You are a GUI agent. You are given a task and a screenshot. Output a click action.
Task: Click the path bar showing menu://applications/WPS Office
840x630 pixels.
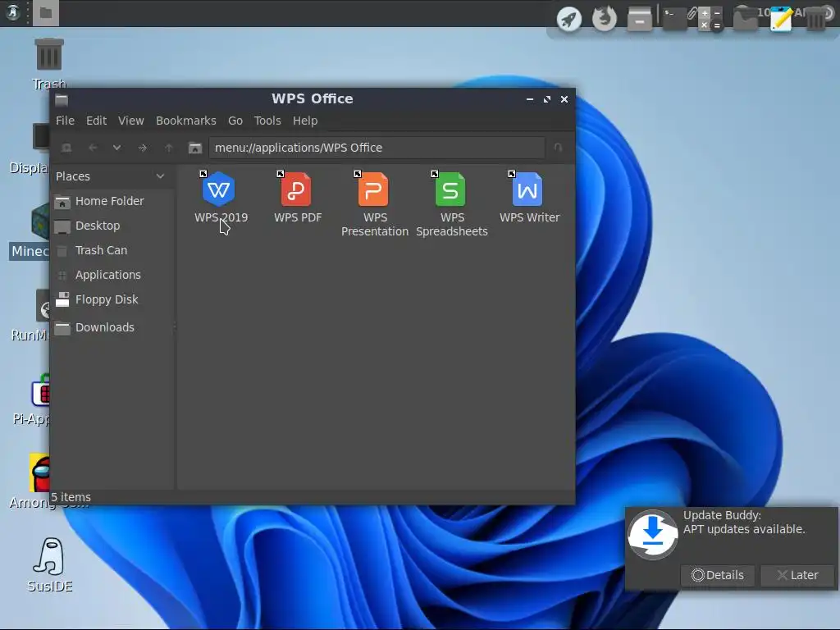pyautogui.click(x=377, y=148)
